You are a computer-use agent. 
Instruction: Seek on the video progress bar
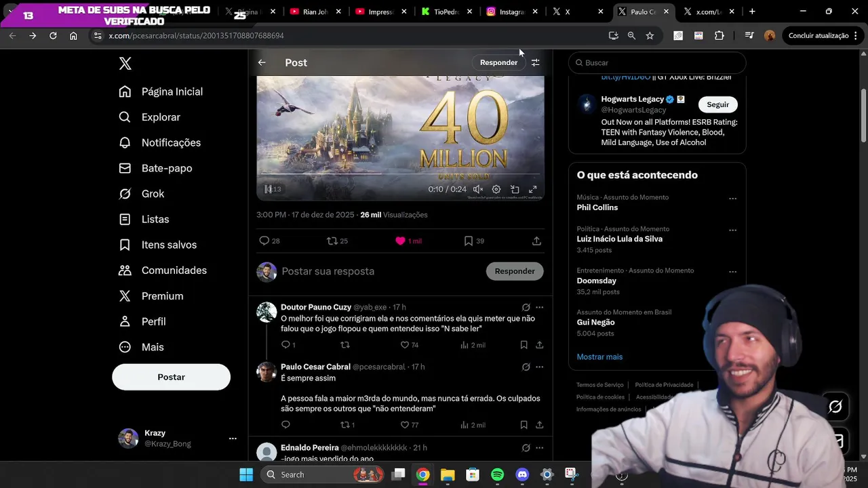tap(400, 174)
